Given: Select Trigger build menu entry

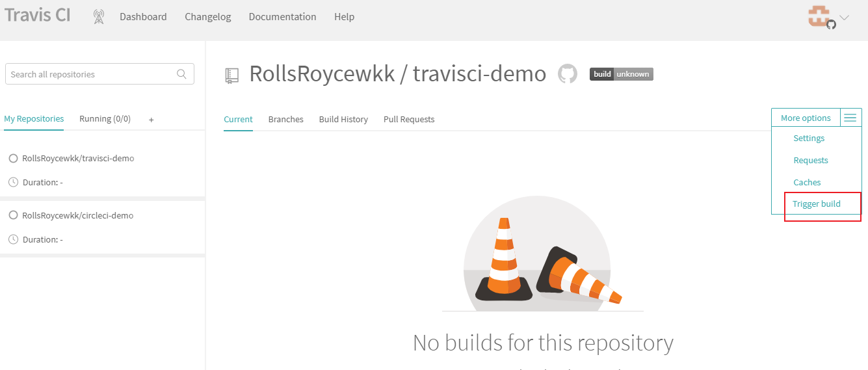Looking at the screenshot, I should (817, 204).
